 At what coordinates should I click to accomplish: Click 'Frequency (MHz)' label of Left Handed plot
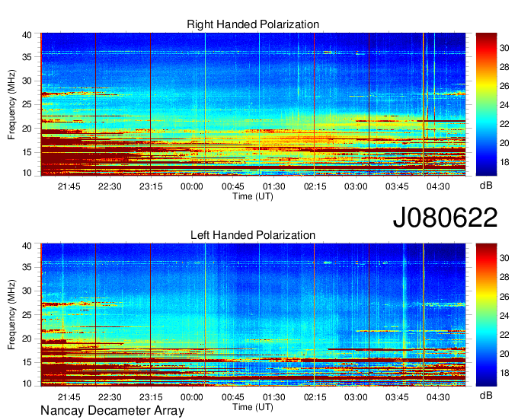click(11, 315)
